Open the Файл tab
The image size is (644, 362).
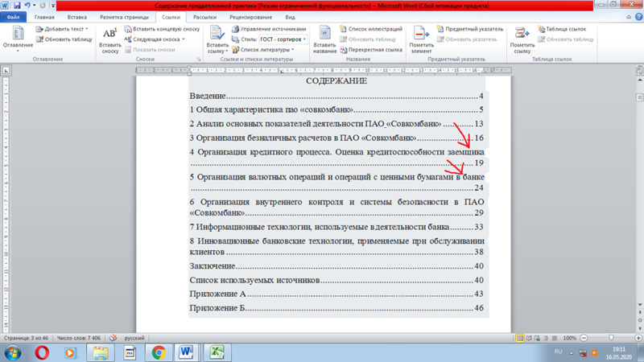(x=13, y=17)
